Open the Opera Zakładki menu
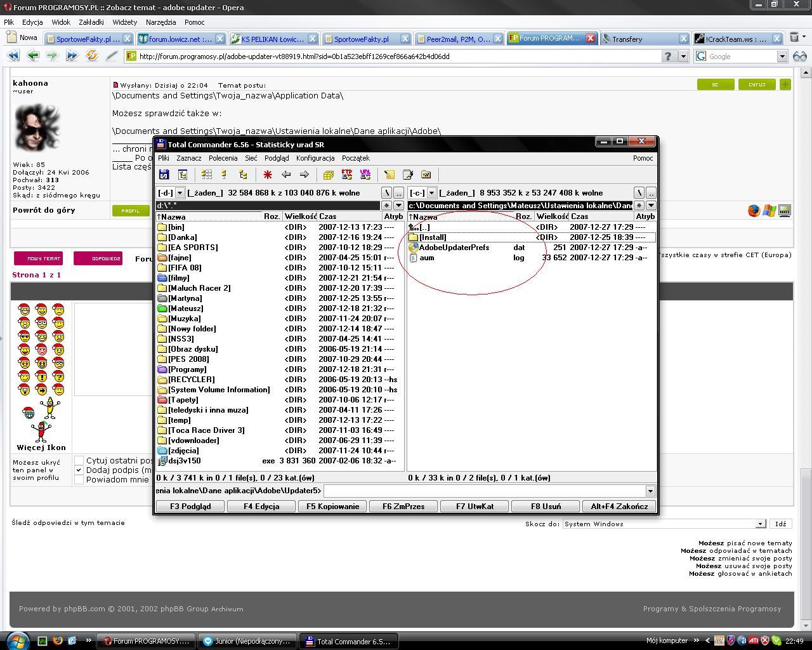The width and height of the screenshot is (812, 650). [x=91, y=22]
